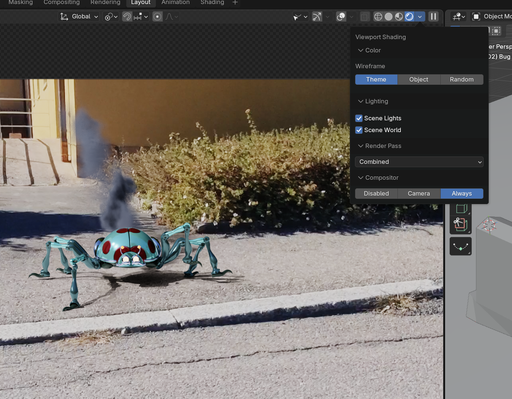512x399 pixels.
Task: Switch to rendered viewport shading
Action: coord(409,17)
